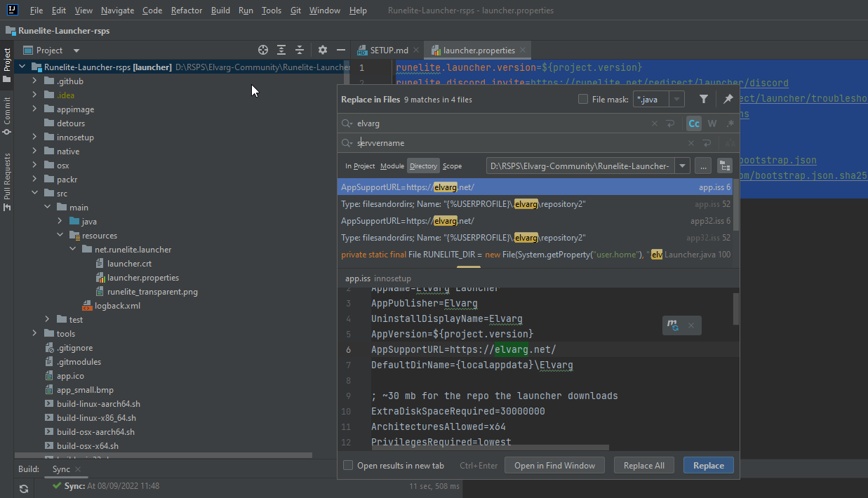Switch to the launcher.properties tab
Image resolution: width=868 pixels, height=498 pixels.
click(x=479, y=51)
